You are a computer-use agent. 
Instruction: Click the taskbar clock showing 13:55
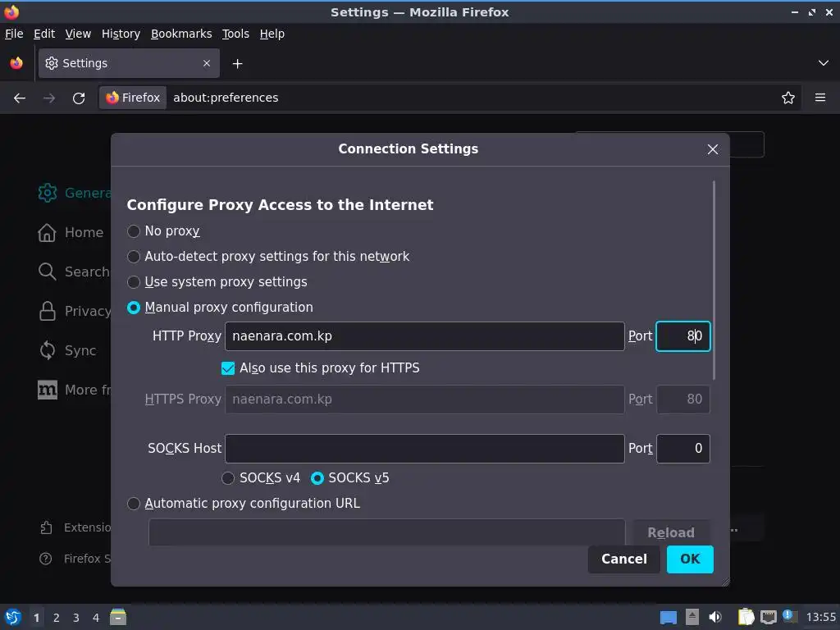820,618
